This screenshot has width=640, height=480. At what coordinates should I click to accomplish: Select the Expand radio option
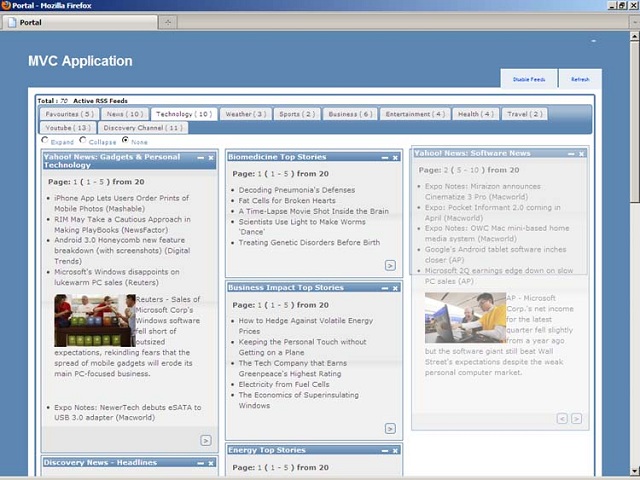45,140
